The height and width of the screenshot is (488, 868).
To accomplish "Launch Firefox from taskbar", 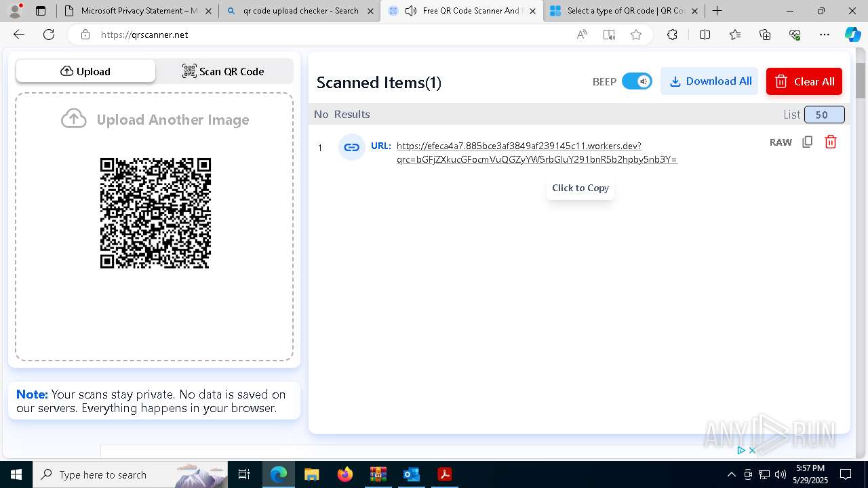I will coord(345,474).
